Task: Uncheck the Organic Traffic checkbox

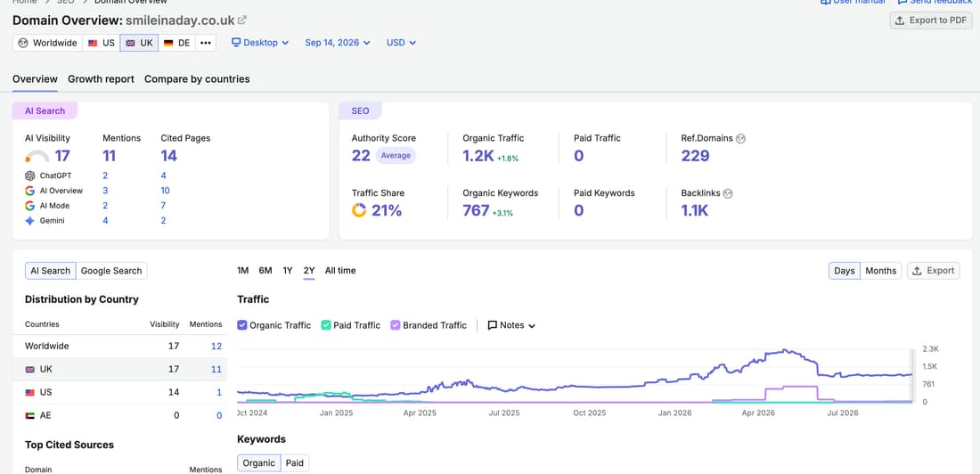Action: 241,325
